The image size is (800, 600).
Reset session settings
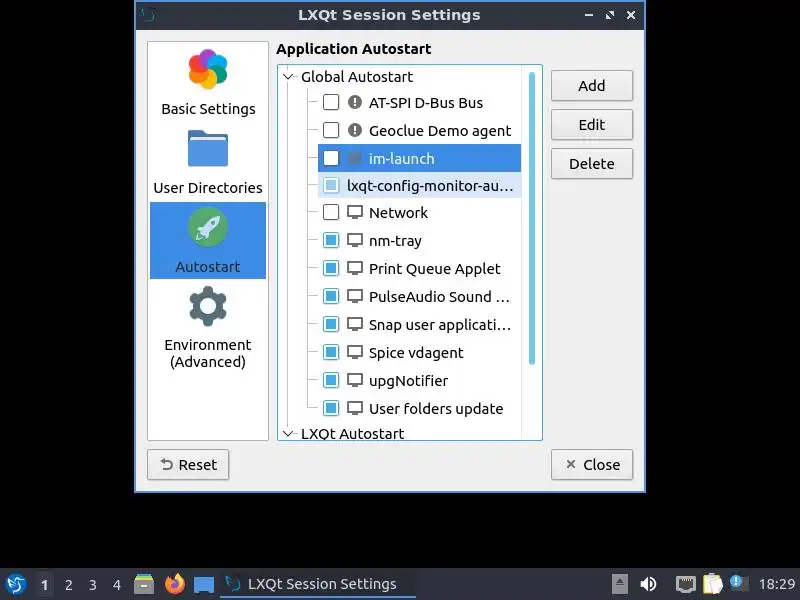188,464
